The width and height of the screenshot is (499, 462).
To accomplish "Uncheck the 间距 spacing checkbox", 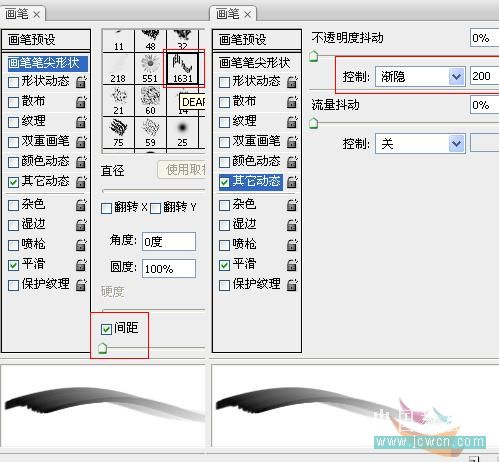I will click(106, 329).
